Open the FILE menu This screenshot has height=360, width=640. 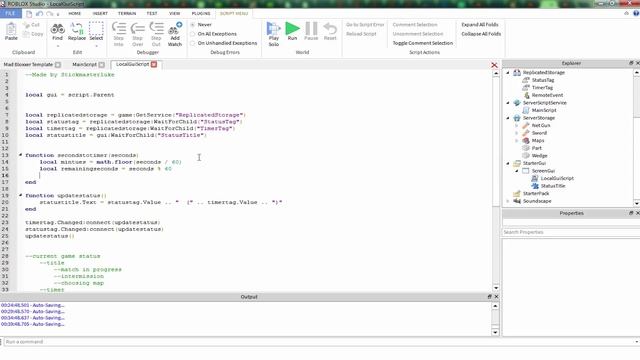point(11,13)
